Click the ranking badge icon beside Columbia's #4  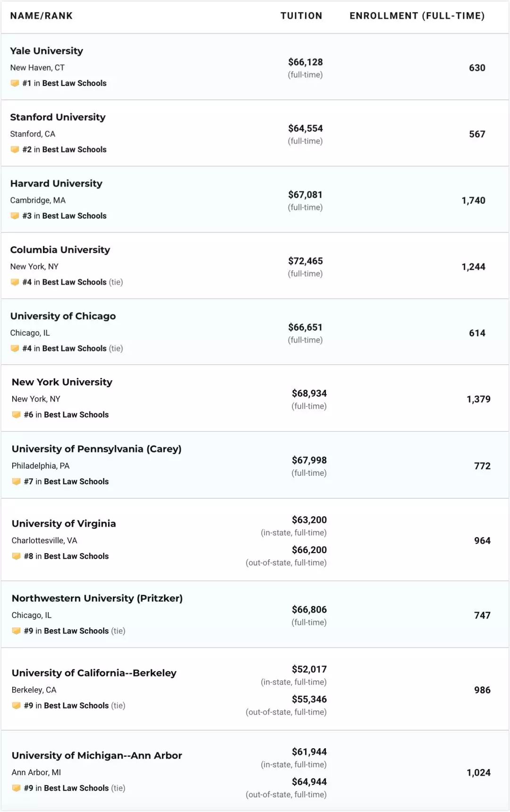(x=15, y=282)
